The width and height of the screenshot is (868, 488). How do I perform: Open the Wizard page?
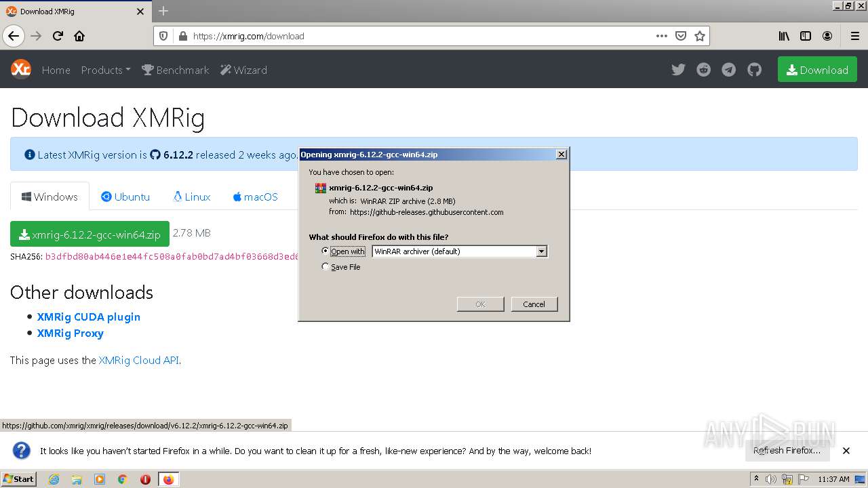coord(244,70)
